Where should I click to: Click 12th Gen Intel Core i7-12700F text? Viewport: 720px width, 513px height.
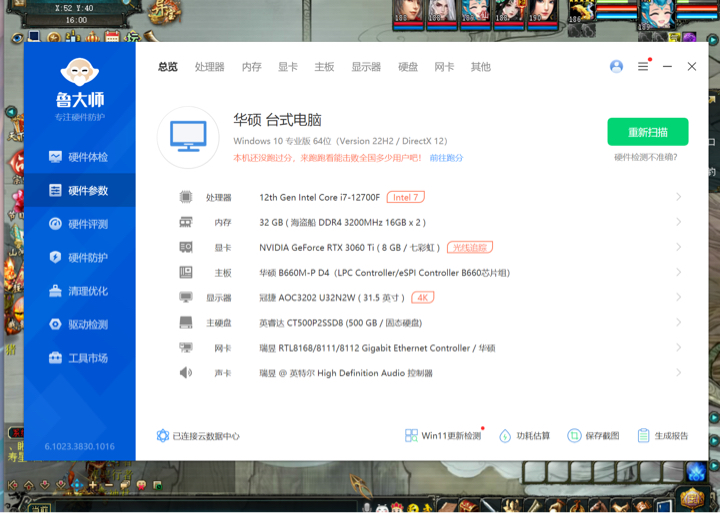[x=320, y=197]
